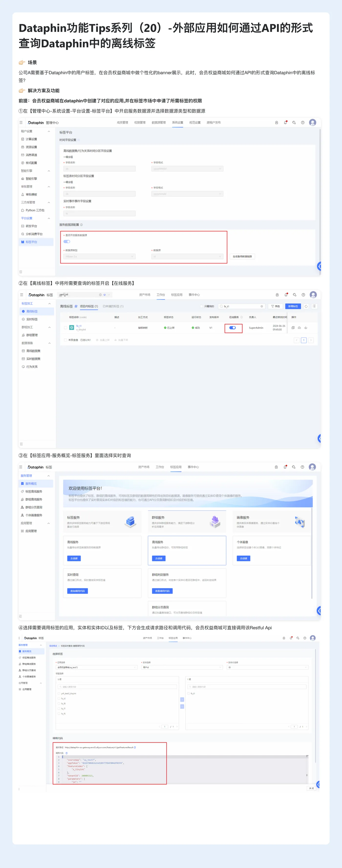Click info icon beside 服务数据源配置
The image size is (342, 868).
(81, 225)
